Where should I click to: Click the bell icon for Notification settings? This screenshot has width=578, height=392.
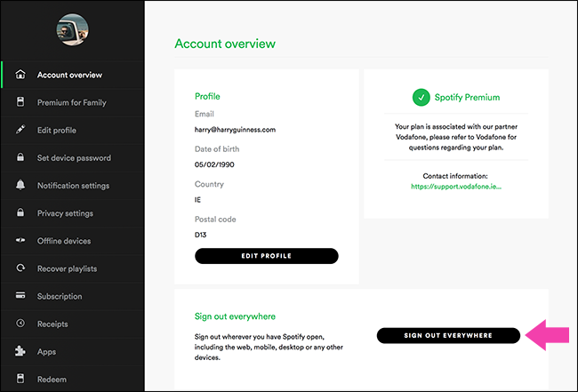point(20,185)
